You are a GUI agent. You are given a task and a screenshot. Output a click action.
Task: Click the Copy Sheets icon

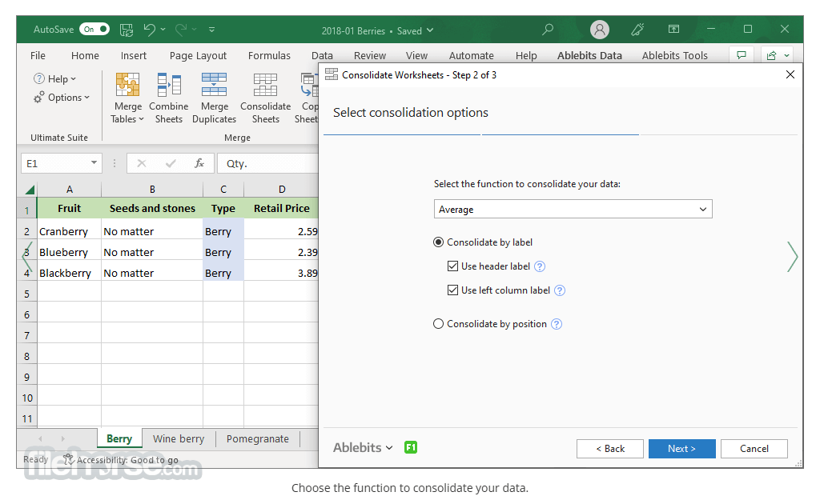point(309,84)
